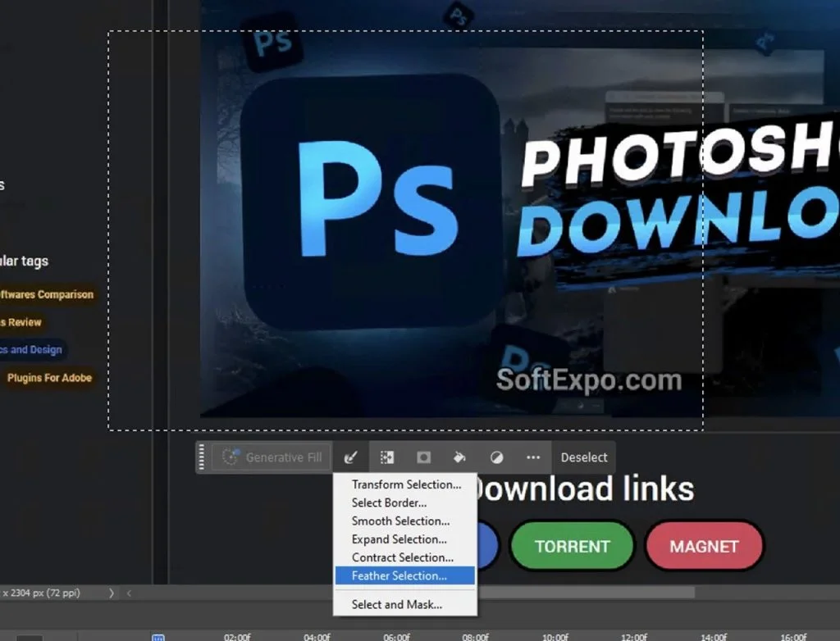Open more options via the ellipsis icon

click(532, 457)
